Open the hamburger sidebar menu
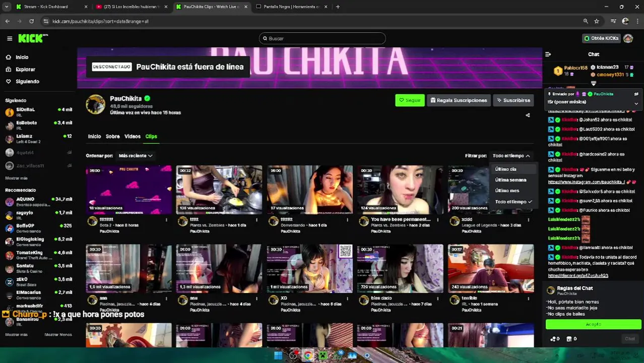 (x=10, y=38)
